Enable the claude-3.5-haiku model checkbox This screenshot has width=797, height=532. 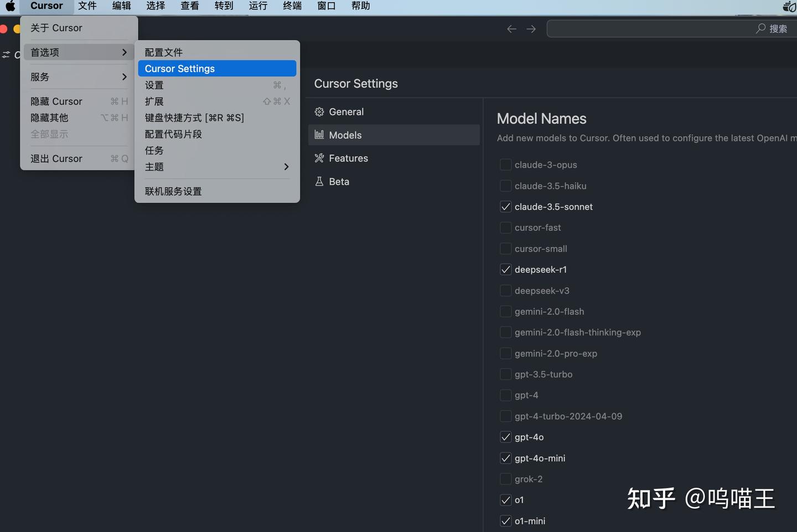(505, 186)
